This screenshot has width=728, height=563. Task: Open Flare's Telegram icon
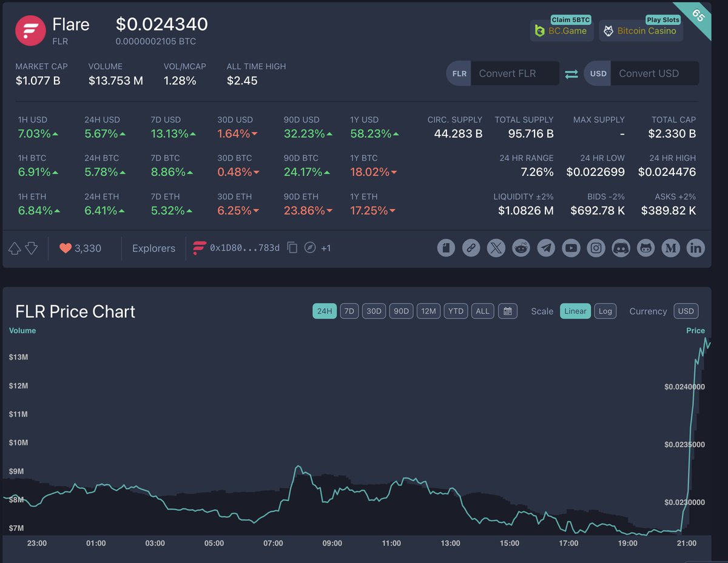pyautogui.click(x=546, y=248)
